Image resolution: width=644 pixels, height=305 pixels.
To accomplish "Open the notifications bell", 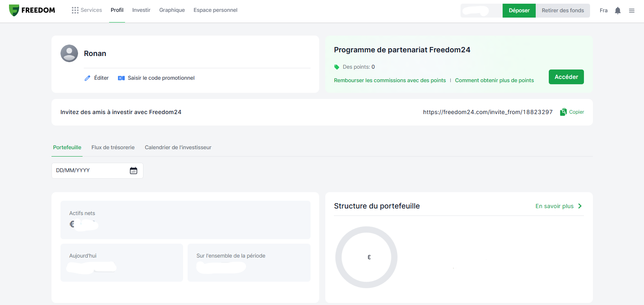I will click(x=618, y=11).
